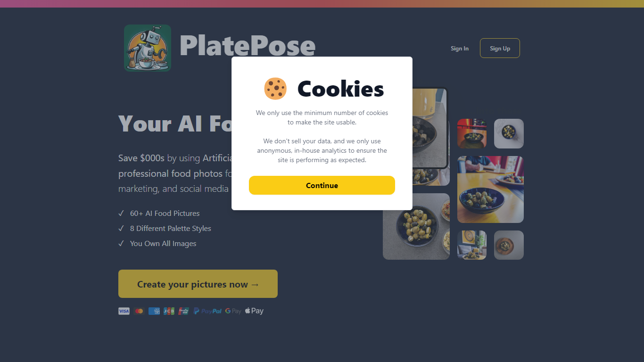
Task: Accept cookies with the Continue button
Action: (x=322, y=185)
